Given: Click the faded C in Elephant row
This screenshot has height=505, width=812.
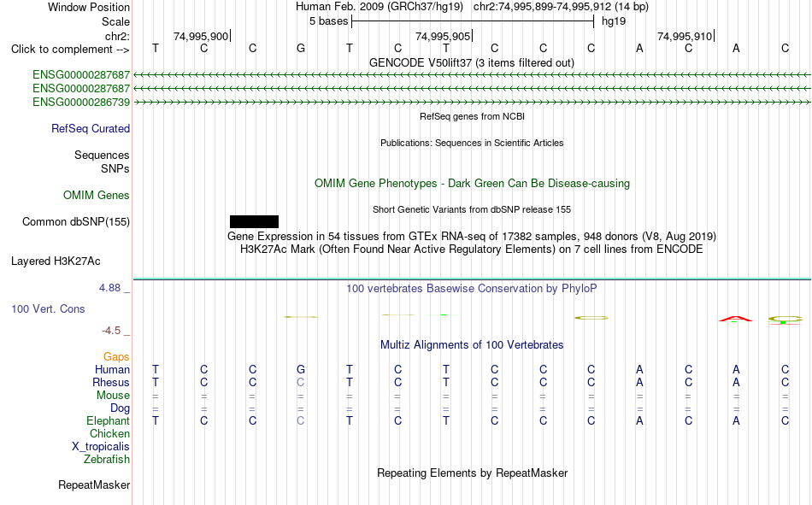Looking at the screenshot, I should tap(301, 420).
